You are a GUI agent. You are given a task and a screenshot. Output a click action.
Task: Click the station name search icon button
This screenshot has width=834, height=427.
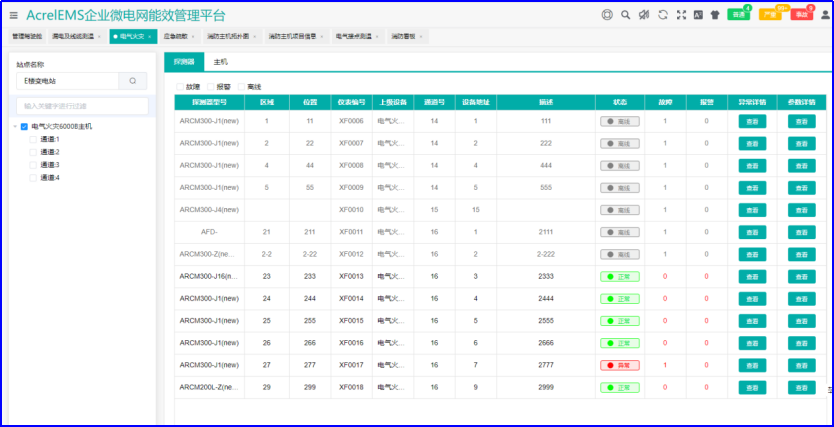coord(133,81)
